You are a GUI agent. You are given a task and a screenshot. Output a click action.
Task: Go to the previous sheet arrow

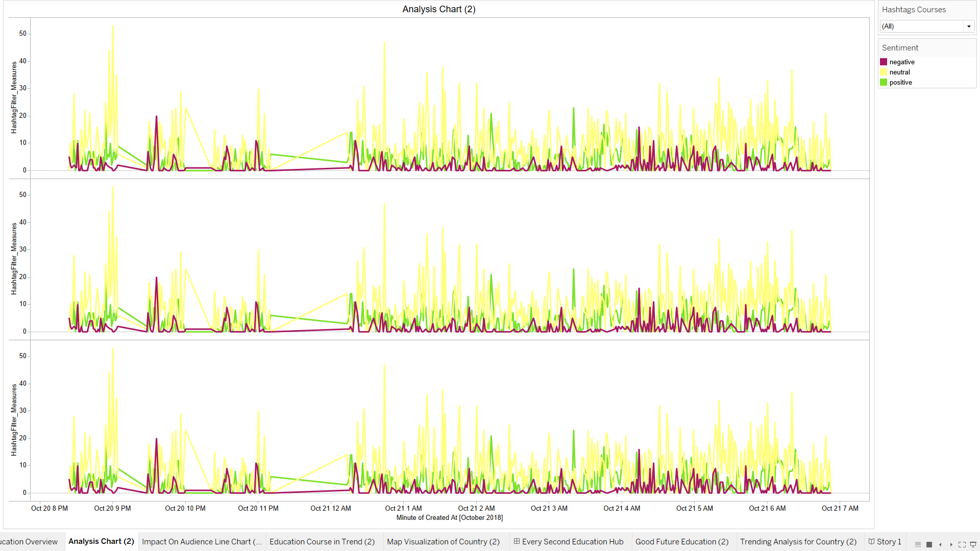pos(940,544)
